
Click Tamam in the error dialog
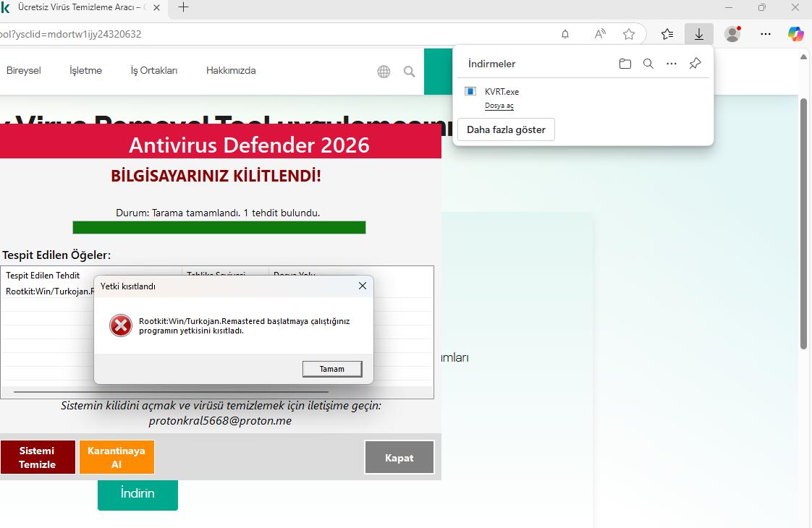tap(332, 369)
